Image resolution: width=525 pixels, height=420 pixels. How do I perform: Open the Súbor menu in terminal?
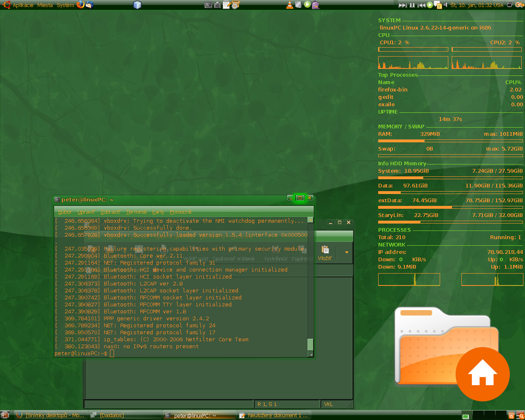pos(65,212)
